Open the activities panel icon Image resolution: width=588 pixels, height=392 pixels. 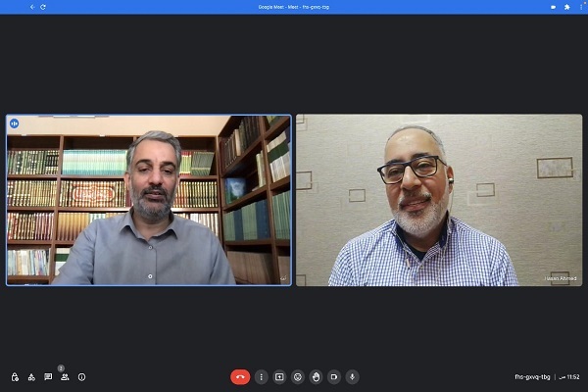[31, 376]
